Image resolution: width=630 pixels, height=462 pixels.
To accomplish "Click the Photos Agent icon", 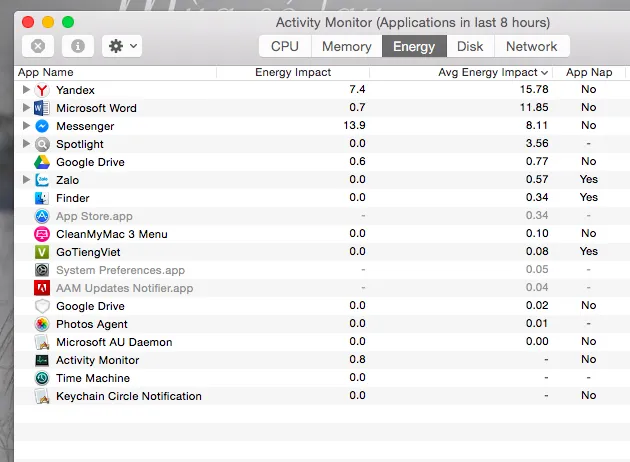I will (42, 324).
